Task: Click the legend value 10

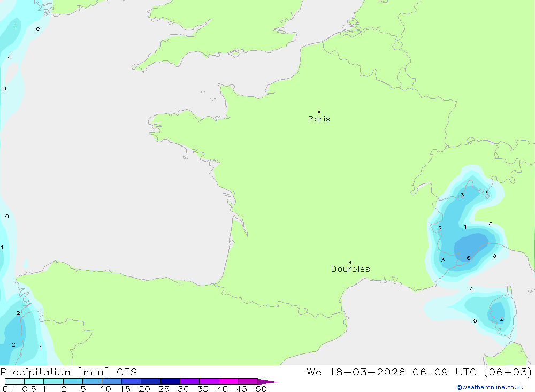Action: pyautogui.click(x=106, y=389)
